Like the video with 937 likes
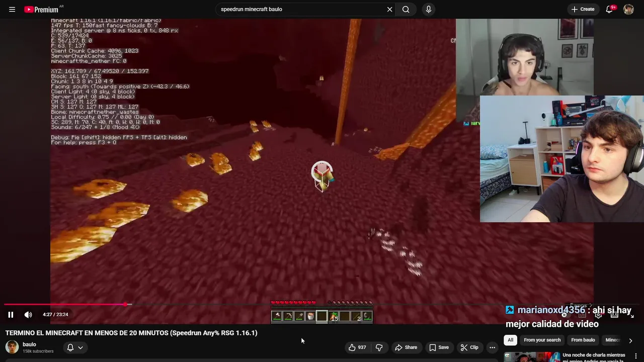The height and width of the screenshot is (362, 644). (358, 347)
